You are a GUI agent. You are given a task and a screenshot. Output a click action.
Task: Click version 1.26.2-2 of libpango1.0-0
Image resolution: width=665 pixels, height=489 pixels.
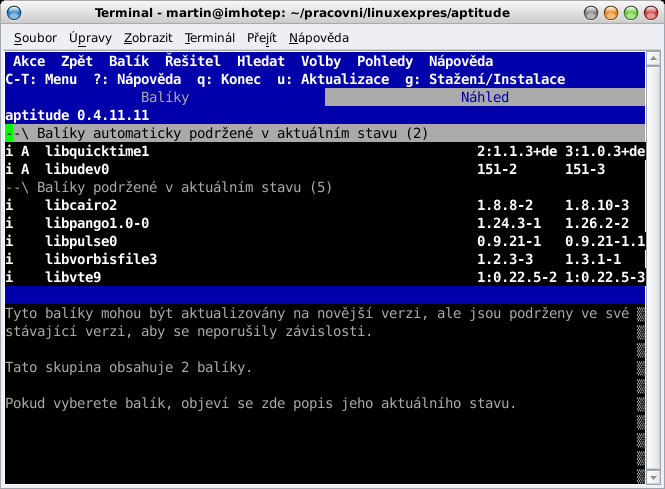click(597, 223)
